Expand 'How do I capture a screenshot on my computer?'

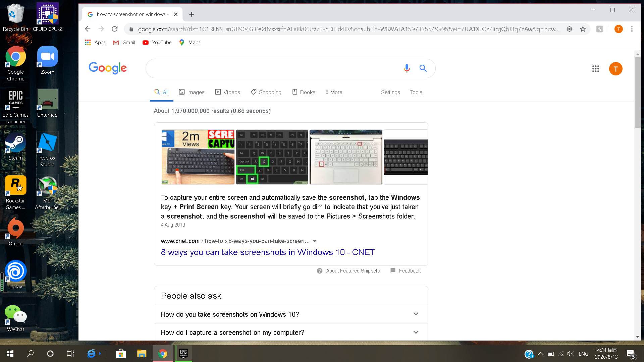(x=291, y=333)
